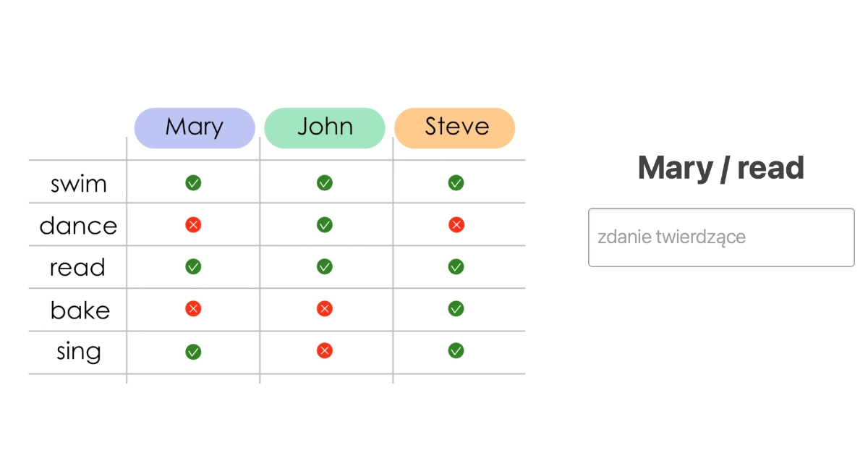Click the red cross for Mary bake
This screenshot has width=868, height=456.
tap(193, 309)
